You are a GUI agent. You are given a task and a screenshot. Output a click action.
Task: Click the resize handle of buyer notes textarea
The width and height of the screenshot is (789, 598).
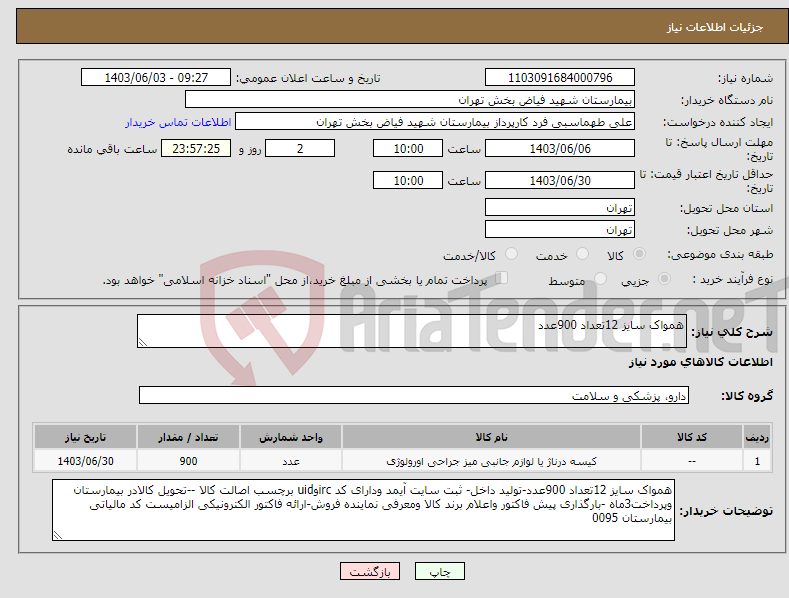coord(58,536)
